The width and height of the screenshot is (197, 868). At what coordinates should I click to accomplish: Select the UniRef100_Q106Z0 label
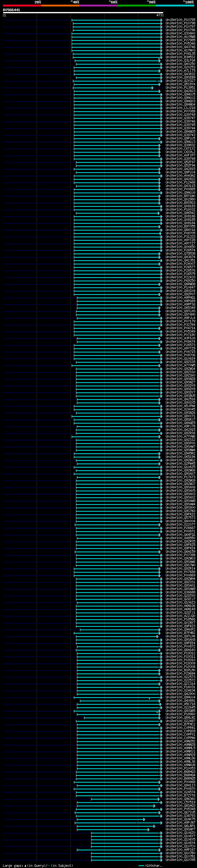click(180, 833)
